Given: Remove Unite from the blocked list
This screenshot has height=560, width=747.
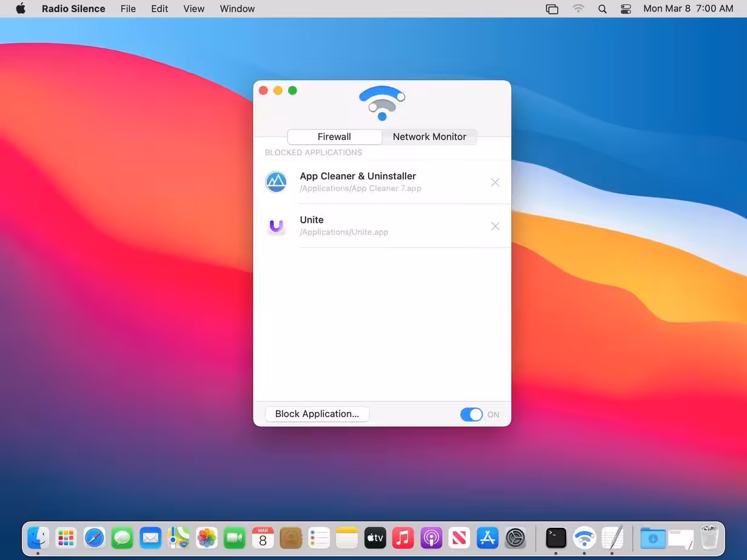Looking at the screenshot, I should [495, 226].
